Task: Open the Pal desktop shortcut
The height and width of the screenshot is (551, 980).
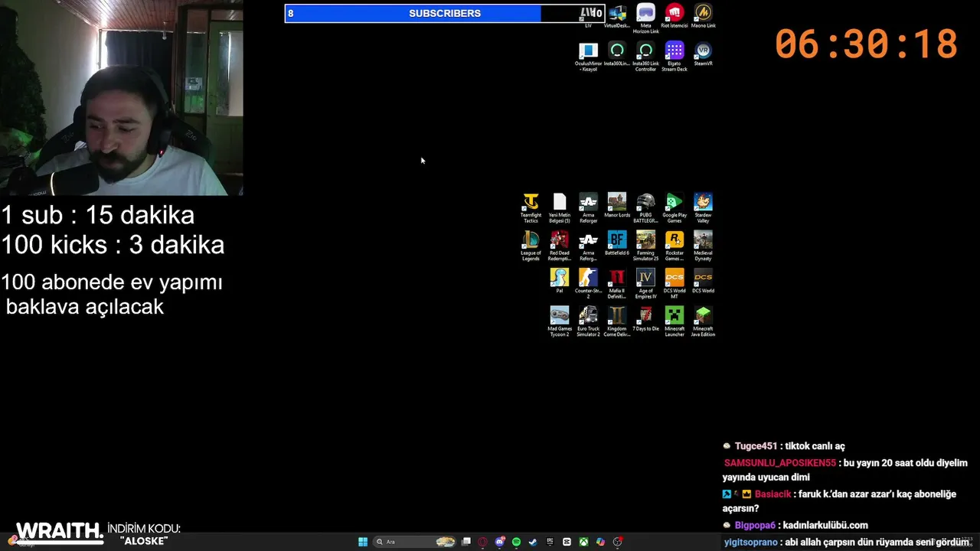Action: click(560, 281)
